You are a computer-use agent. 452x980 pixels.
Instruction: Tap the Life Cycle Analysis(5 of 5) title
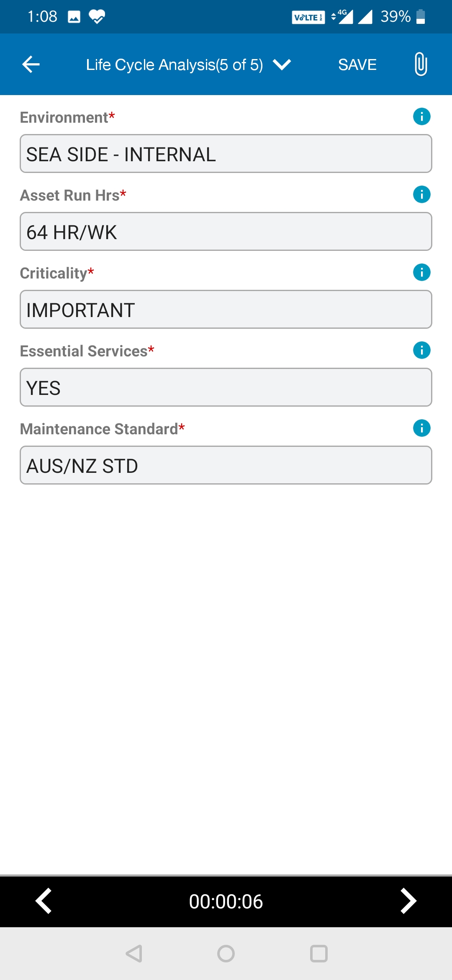coord(175,65)
